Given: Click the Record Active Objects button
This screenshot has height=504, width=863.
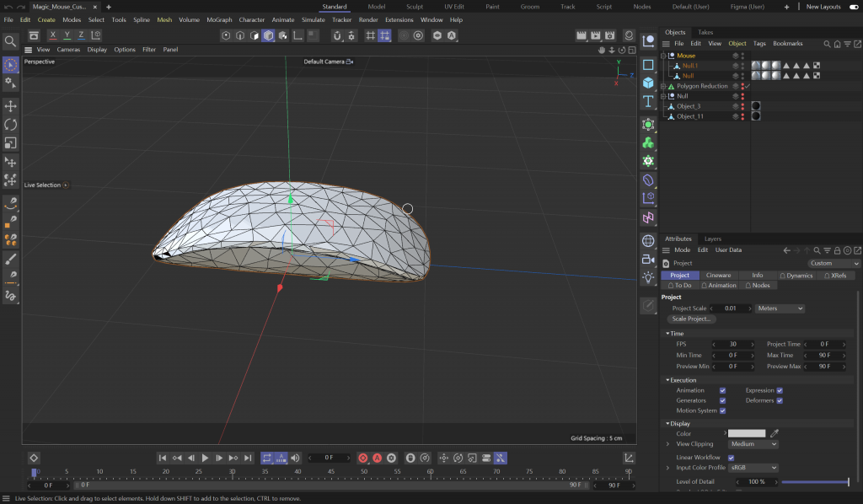Looking at the screenshot, I should point(362,458).
